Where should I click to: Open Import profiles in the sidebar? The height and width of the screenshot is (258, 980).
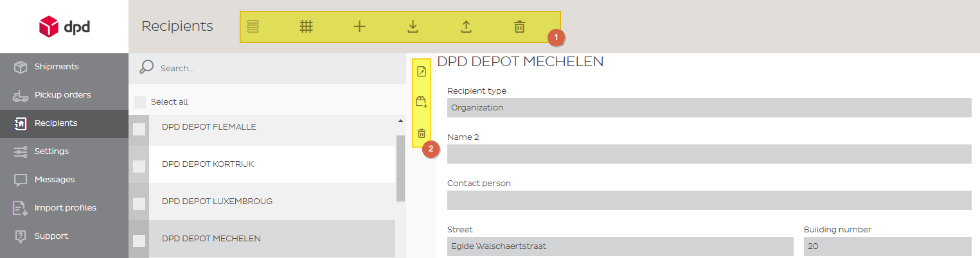[64, 208]
